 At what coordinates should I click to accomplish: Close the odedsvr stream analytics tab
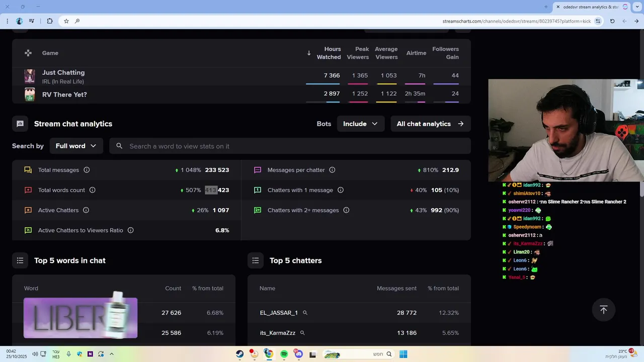pyautogui.click(x=557, y=7)
